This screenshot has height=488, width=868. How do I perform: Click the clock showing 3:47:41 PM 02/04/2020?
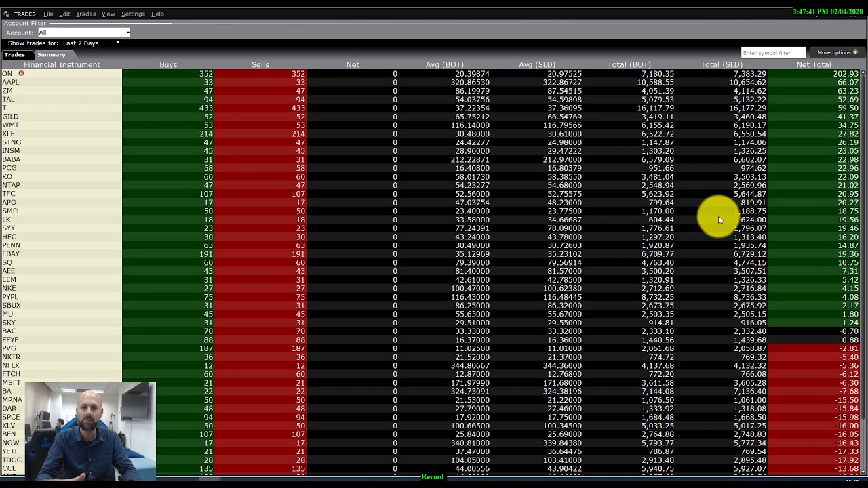click(x=829, y=12)
